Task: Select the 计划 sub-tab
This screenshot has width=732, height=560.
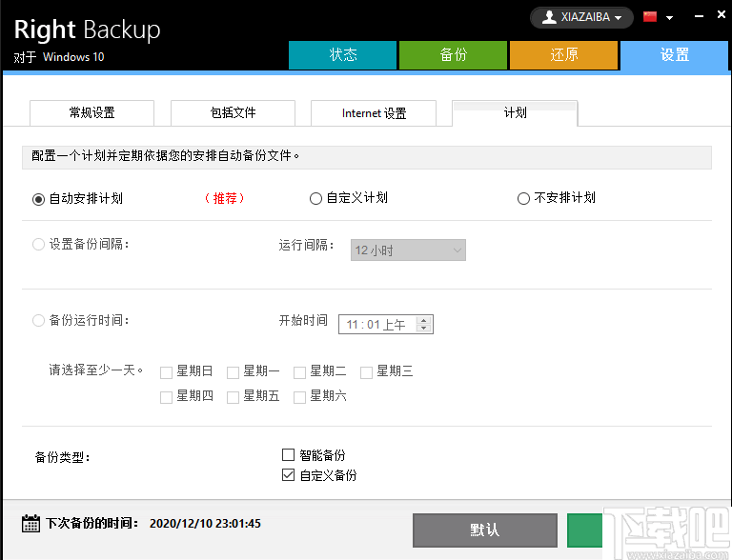Action: 515,113
